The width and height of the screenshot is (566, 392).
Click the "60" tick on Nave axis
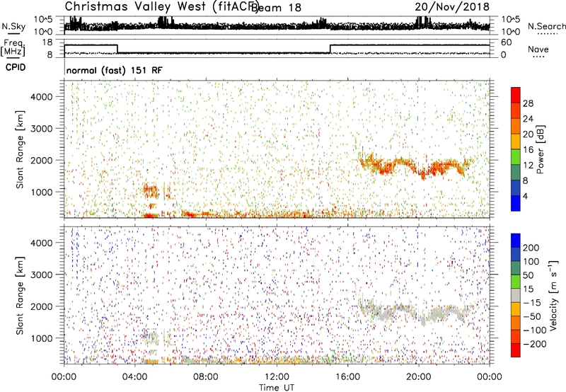point(506,42)
